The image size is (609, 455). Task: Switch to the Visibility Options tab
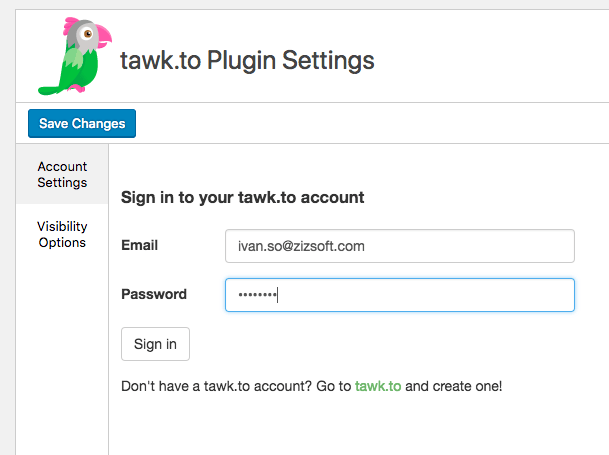[62, 234]
